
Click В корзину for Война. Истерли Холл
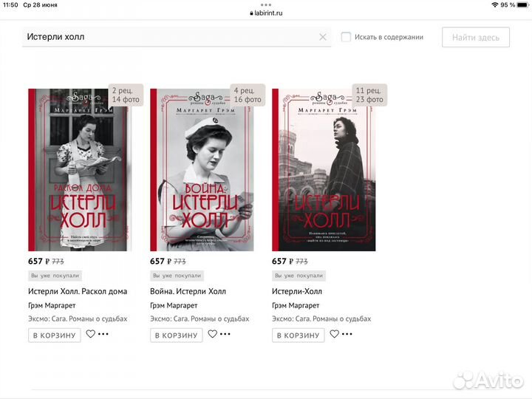click(177, 335)
